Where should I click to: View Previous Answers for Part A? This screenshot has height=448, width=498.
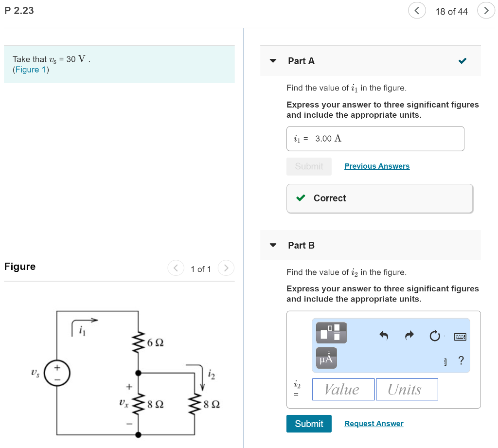pos(376,166)
